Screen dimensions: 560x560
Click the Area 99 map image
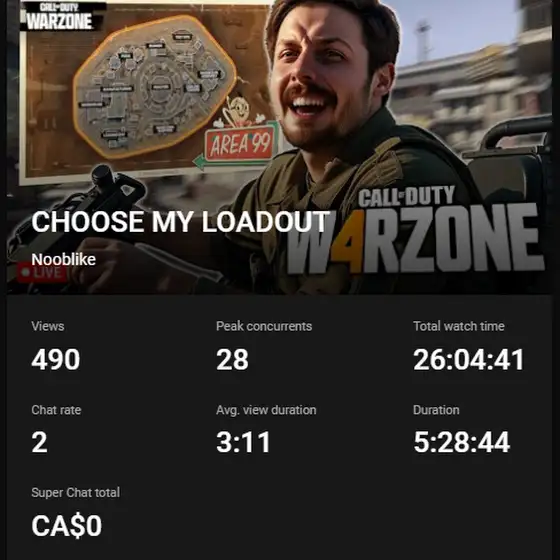point(155,86)
